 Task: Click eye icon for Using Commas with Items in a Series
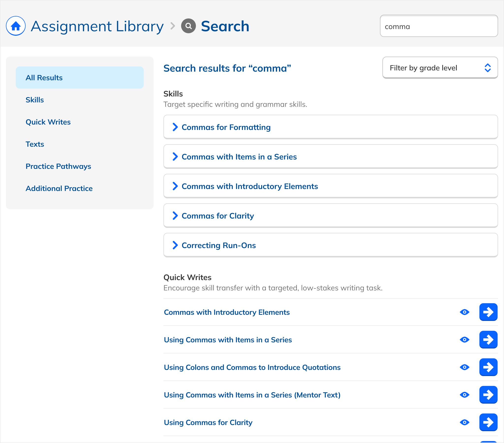pyautogui.click(x=464, y=340)
